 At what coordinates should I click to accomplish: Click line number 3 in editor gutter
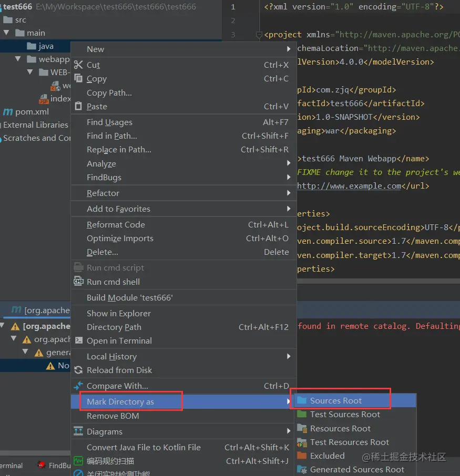233,34
